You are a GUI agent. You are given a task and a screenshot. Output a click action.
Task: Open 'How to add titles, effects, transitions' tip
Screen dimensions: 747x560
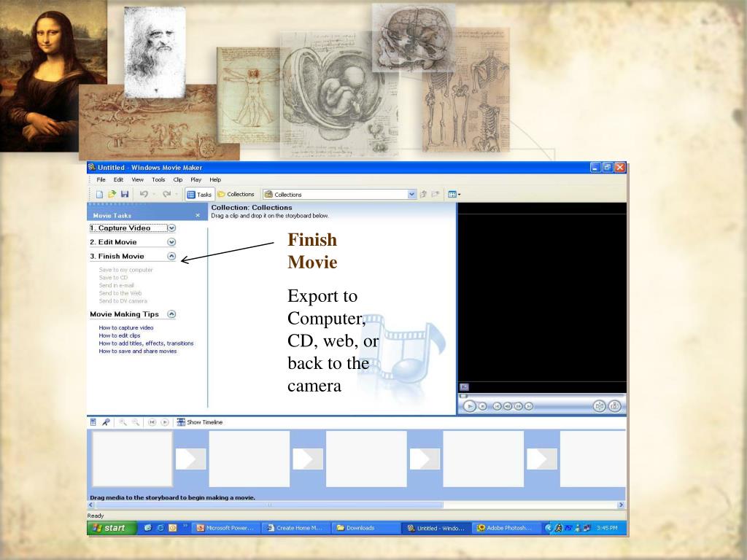click(x=146, y=343)
